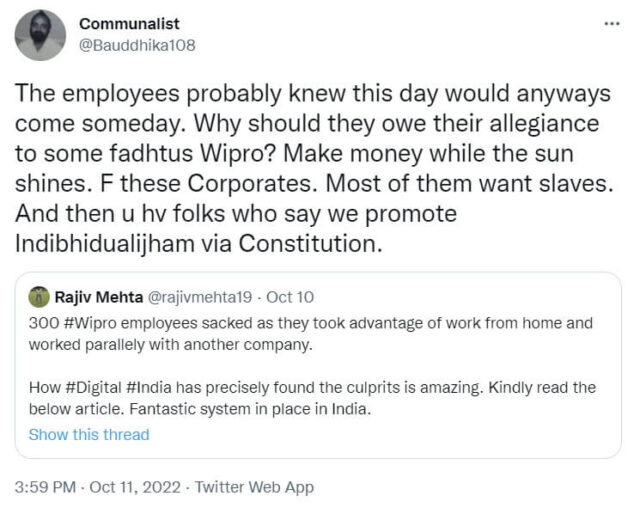Click the 3:59 PM timestamp
Image resolution: width=640 pixels, height=508 pixels.
coord(47,487)
